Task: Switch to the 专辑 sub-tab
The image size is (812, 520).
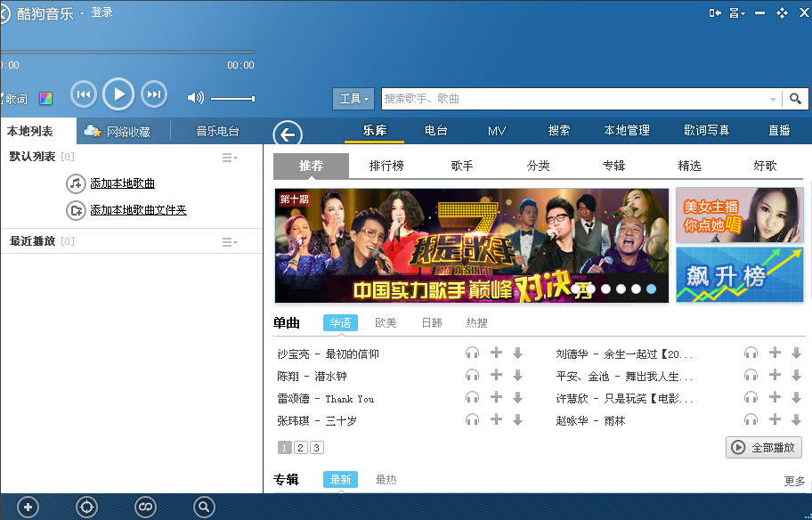Action: click(613, 166)
